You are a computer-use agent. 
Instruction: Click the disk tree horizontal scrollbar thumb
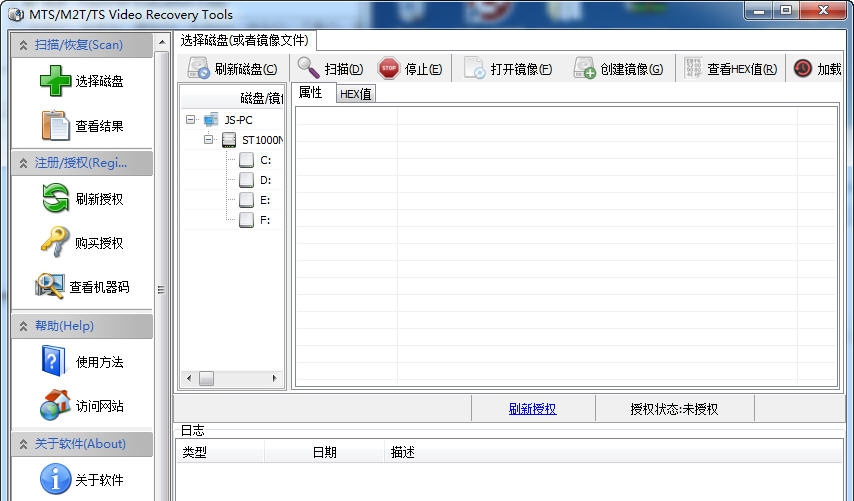coord(206,377)
